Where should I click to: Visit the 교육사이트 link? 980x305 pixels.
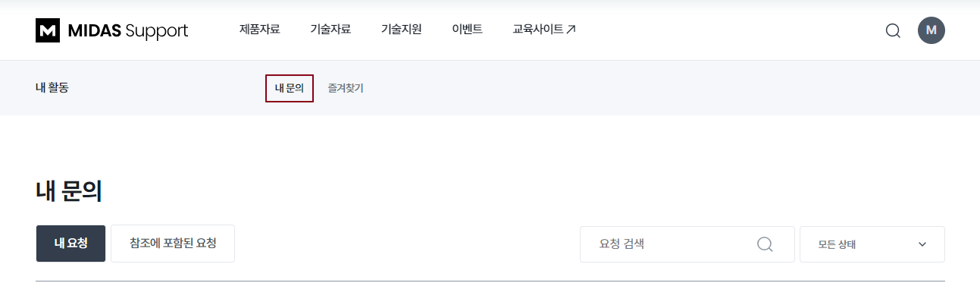tap(538, 30)
